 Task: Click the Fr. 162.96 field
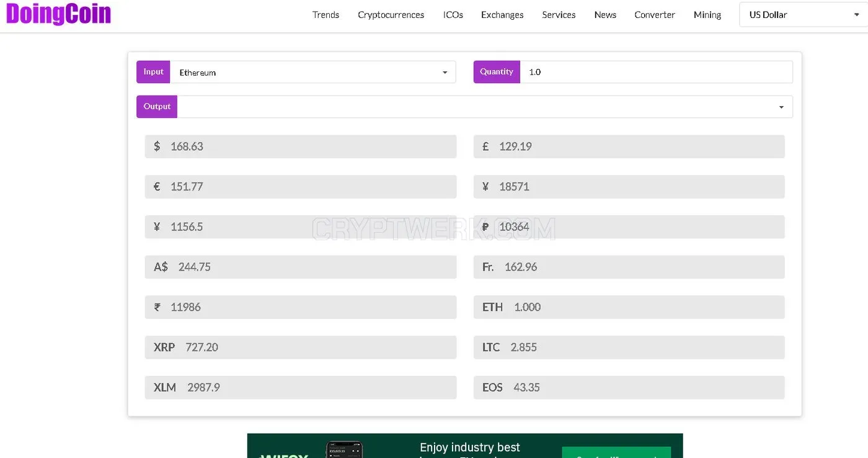coord(629,267)
